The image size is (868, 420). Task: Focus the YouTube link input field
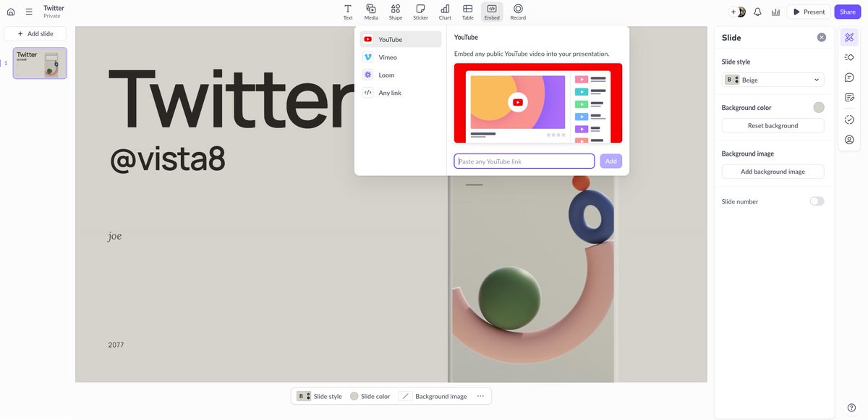524,161
